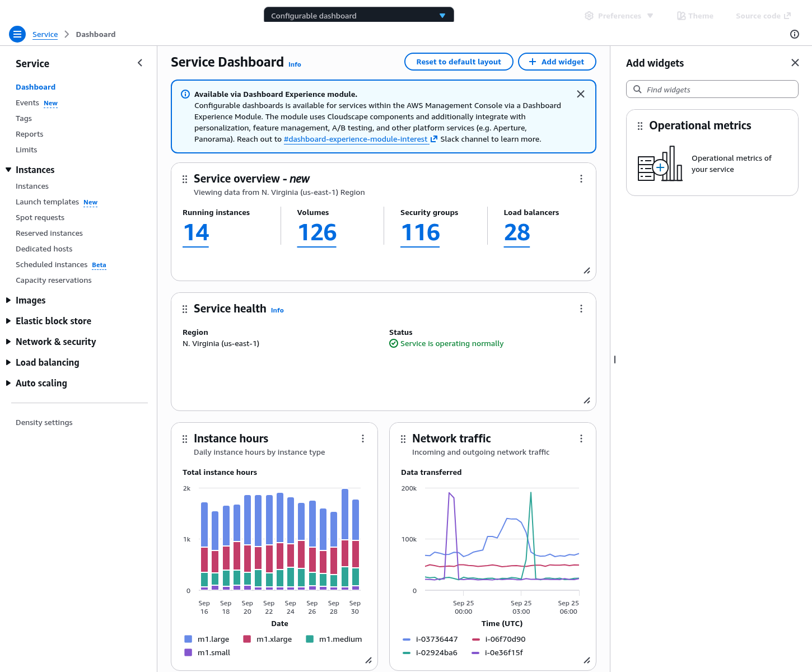Open Service overview widget actions menu
This screenshot has width=812, height=672.
point(581,179)
